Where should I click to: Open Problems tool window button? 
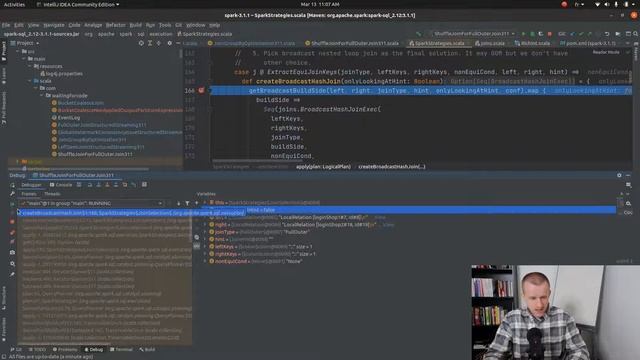(65, 350)
